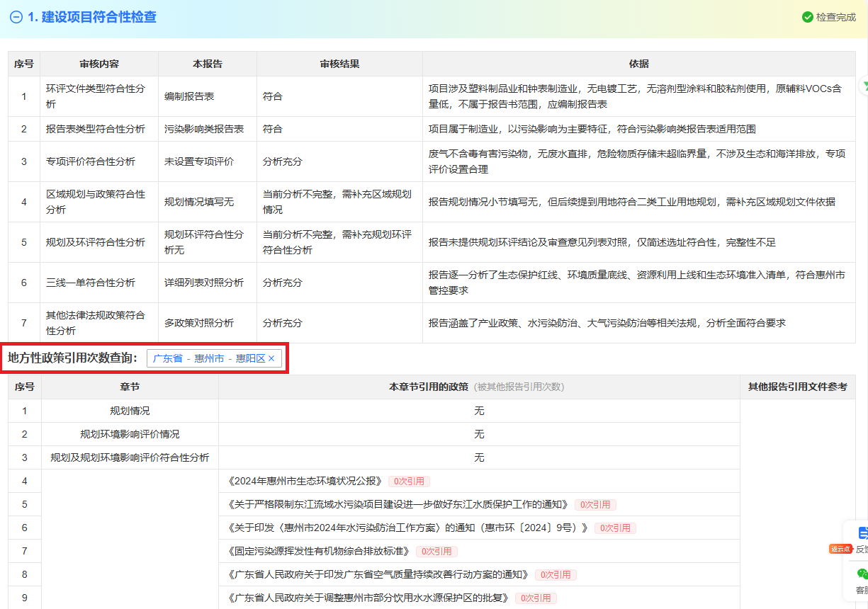Remove the 惠阳区 region tag with the ×

271,359
